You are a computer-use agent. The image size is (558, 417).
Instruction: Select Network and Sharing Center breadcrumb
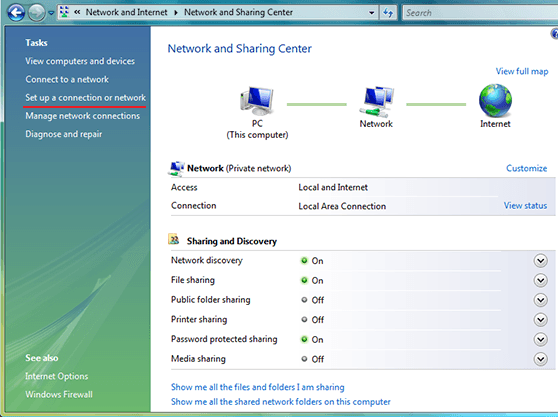pyautogui.click(x=238, y=12)
